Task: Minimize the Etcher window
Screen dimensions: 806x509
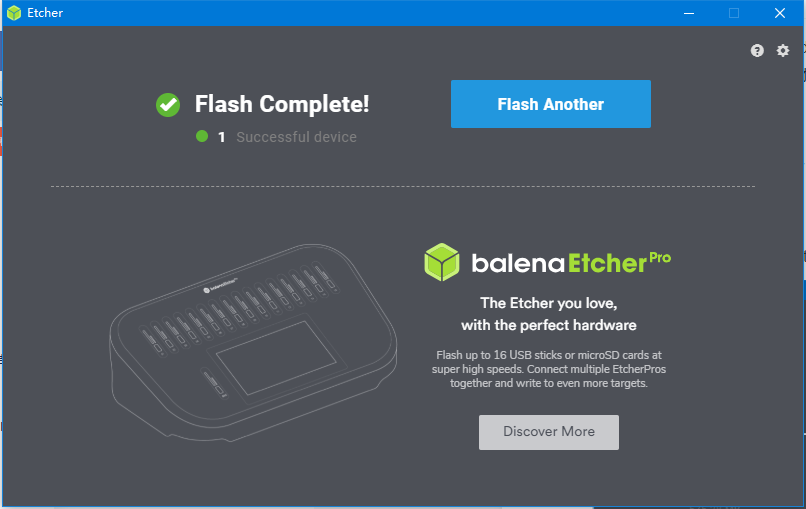Action: (x=689, y=13)
